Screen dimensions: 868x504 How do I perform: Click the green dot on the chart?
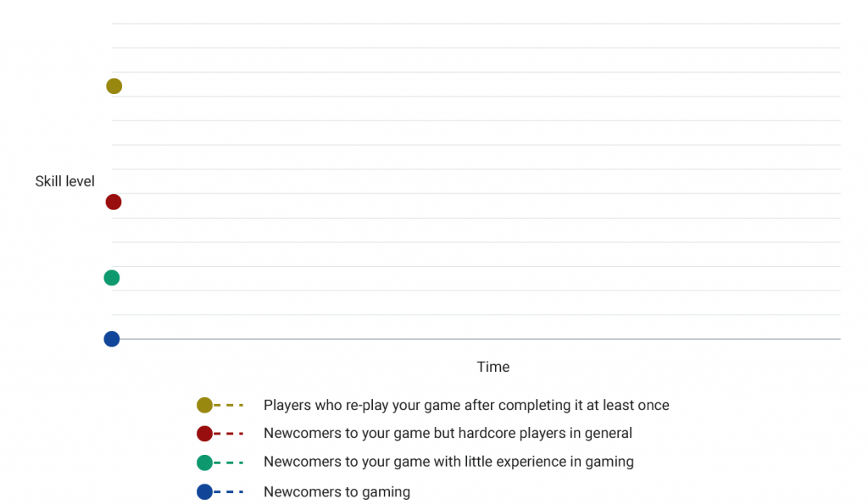(112, 278)
